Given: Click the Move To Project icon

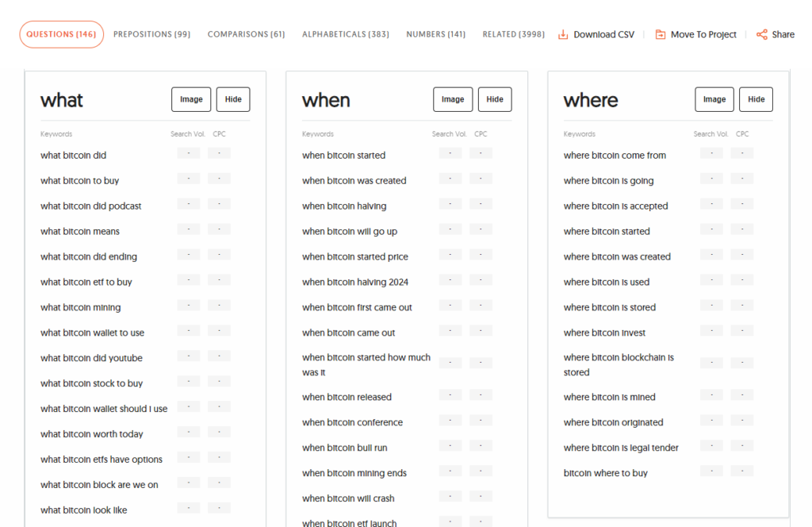Looking at the screenshot, I should [x=661, y=34].
